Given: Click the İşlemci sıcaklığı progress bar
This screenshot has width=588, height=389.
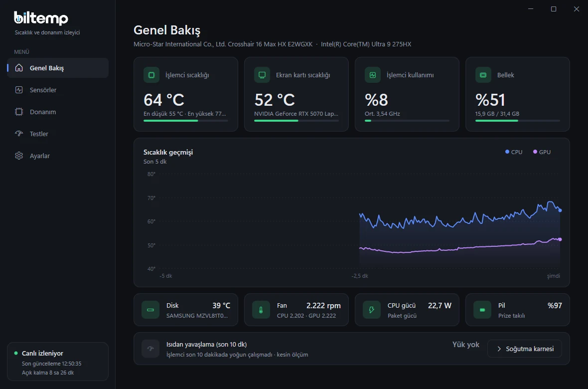Looking at the screenshot, I should click(x=186, y=121).
